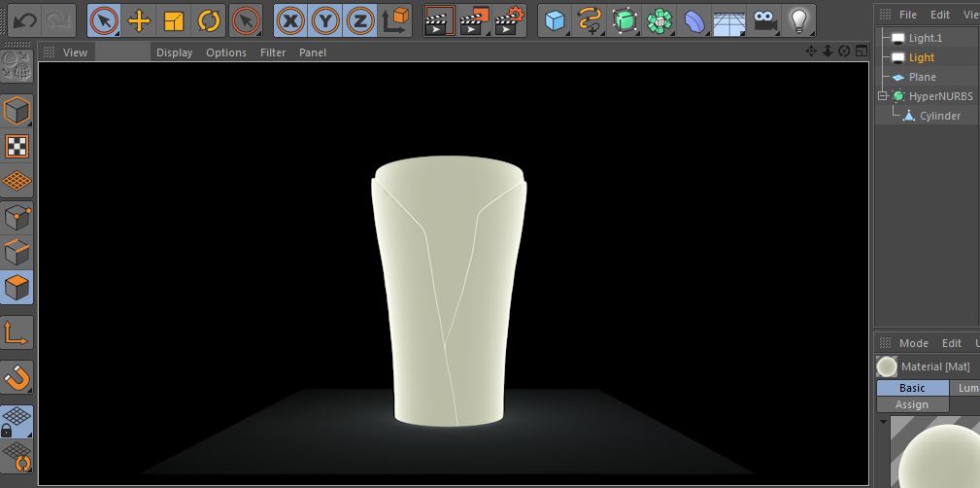Collapse the HyperNURBS hierarchy
980x488 pixels.
click(x=883, y=96)
